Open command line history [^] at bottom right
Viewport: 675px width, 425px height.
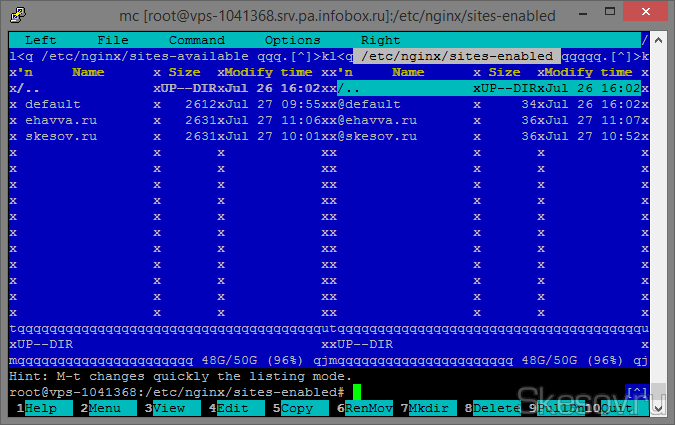pos(636,392)
